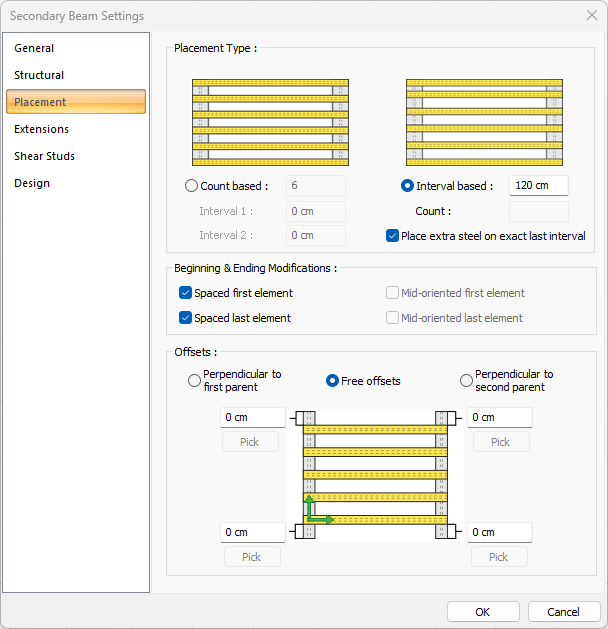Toggle Spaced last element checkbox
This screenshot has height=629, width=608.
click(x=186, y=318)
